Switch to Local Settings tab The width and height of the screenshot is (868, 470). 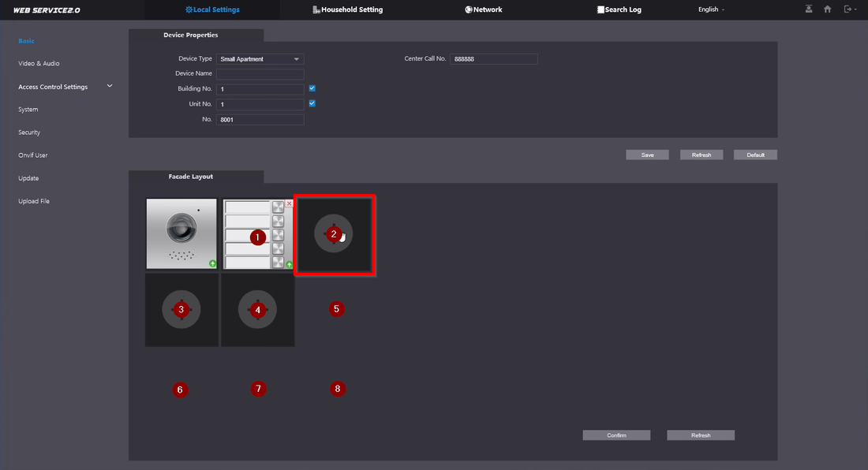coord(212,9)
